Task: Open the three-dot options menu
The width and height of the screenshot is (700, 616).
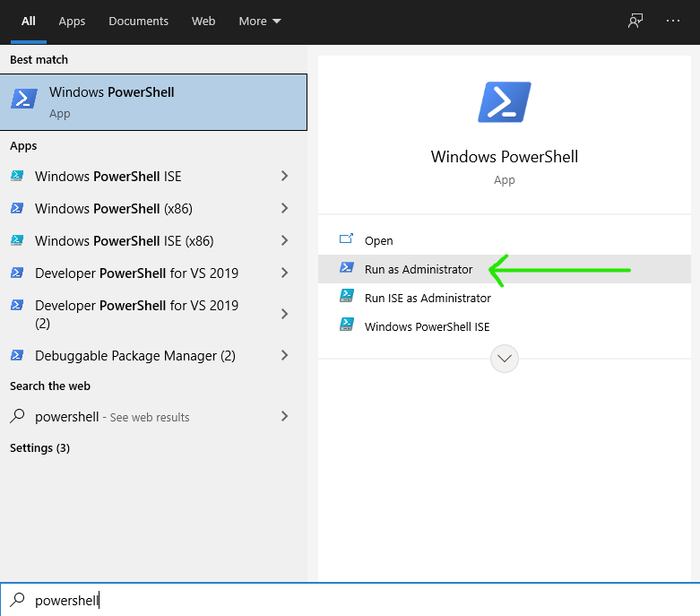Action: click(673, 21)
